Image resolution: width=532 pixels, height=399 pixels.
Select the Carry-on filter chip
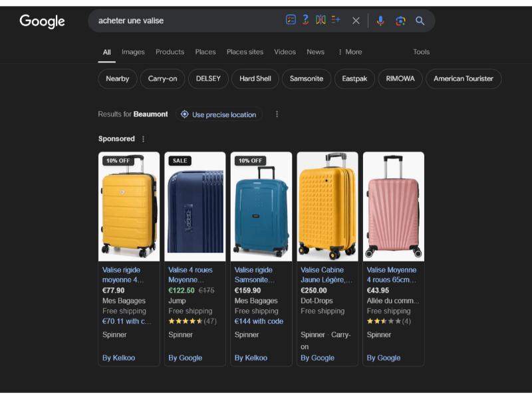(162, 78)
